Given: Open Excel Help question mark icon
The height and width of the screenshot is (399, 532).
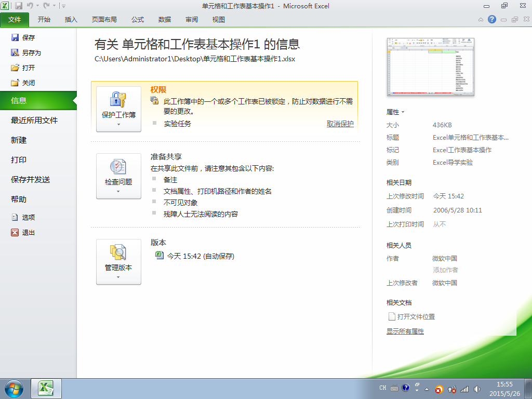Looking at the screenshot, I should [492, 19].
